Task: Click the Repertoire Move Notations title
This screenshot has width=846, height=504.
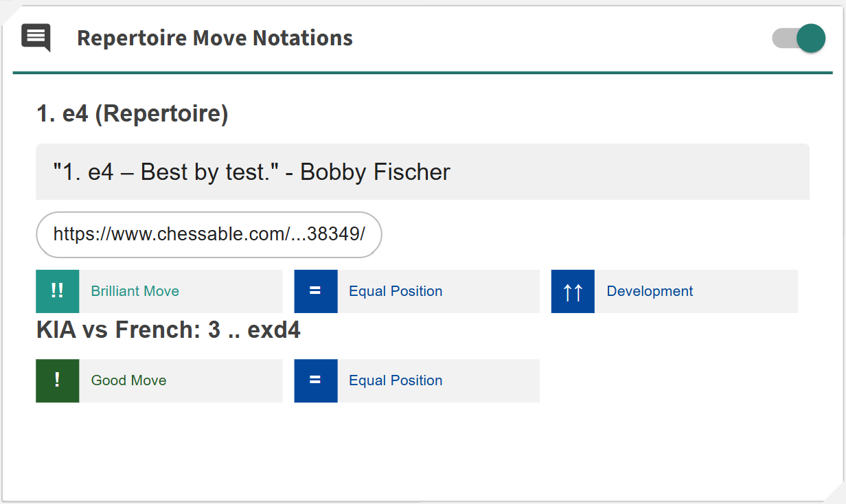Action: pos(214,38)
